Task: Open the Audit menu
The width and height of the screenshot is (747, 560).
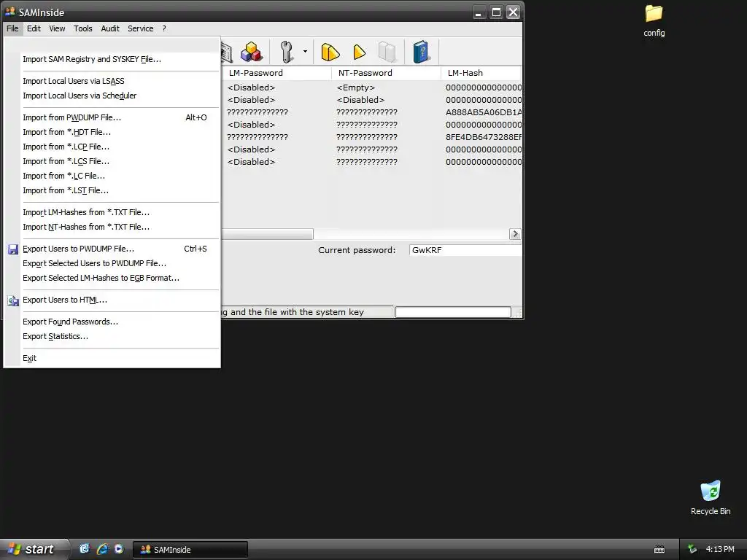Action: click(x=110, y=28)
